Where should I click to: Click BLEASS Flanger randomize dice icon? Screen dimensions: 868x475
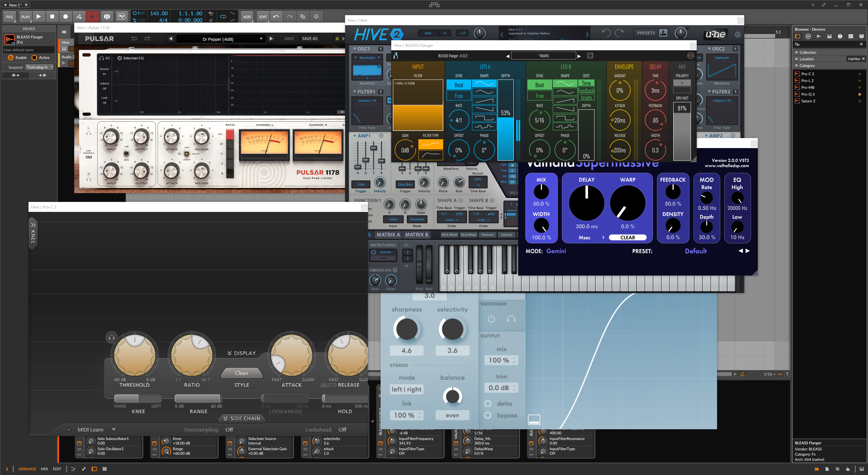[590, 56]
